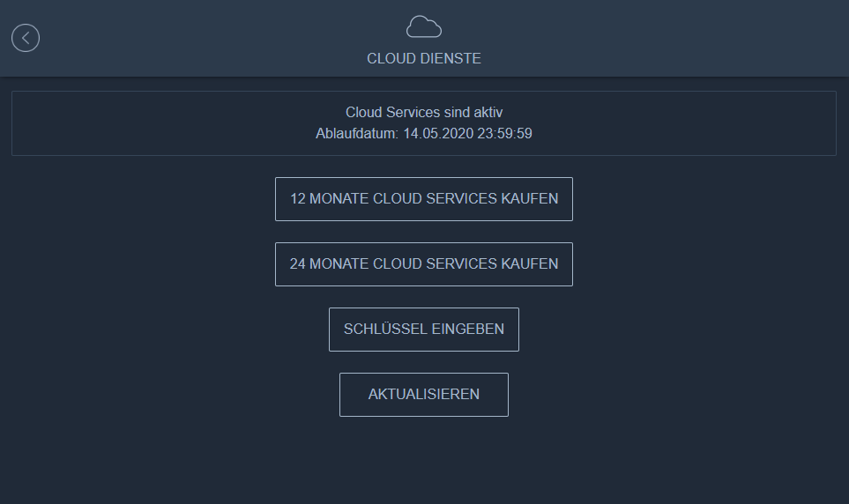Viewport: 849px width, 504px height.
Task: Buy 24 months of Cloud Services
Action: [423, 264]
